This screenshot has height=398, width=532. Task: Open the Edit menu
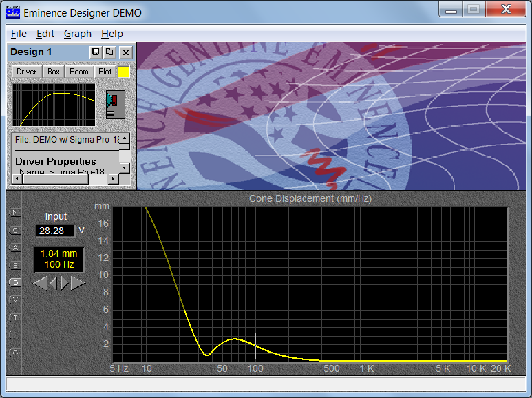[45, 34]
